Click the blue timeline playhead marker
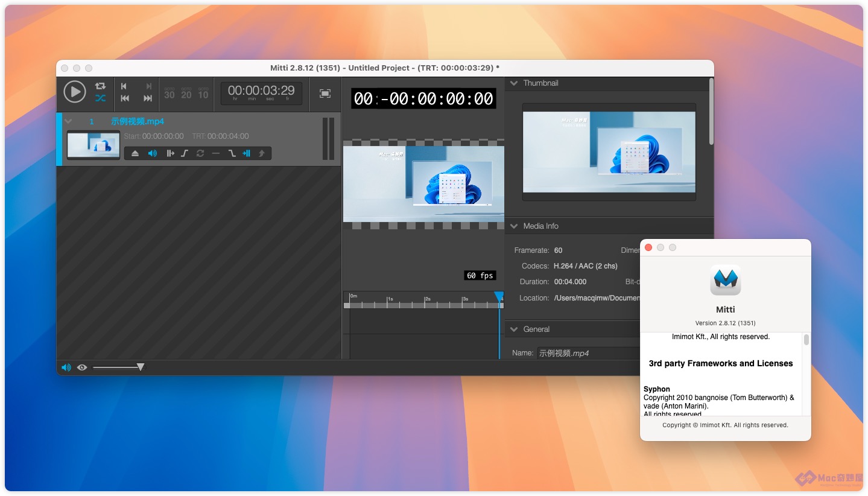This screenshot has width=868, height=496. pyautogui.click(x=499, y=296)
